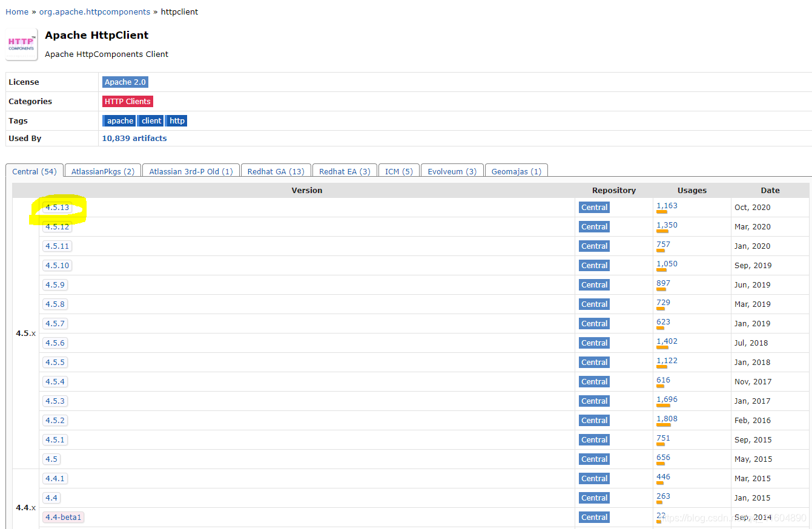812x529 pixels.
Task: Go to Home breadcrumb link
Action: [x=17, y=11]
